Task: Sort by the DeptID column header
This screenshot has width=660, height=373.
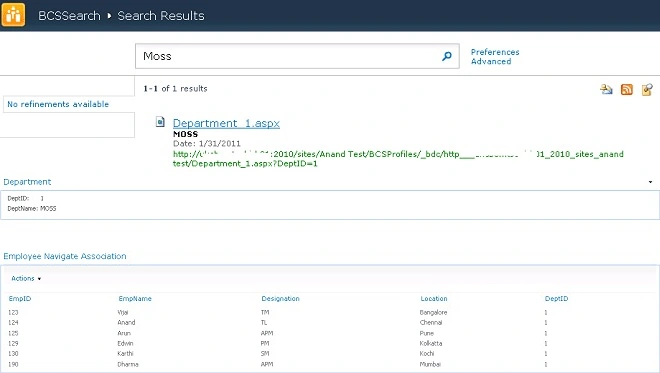Action: point(556,298)
